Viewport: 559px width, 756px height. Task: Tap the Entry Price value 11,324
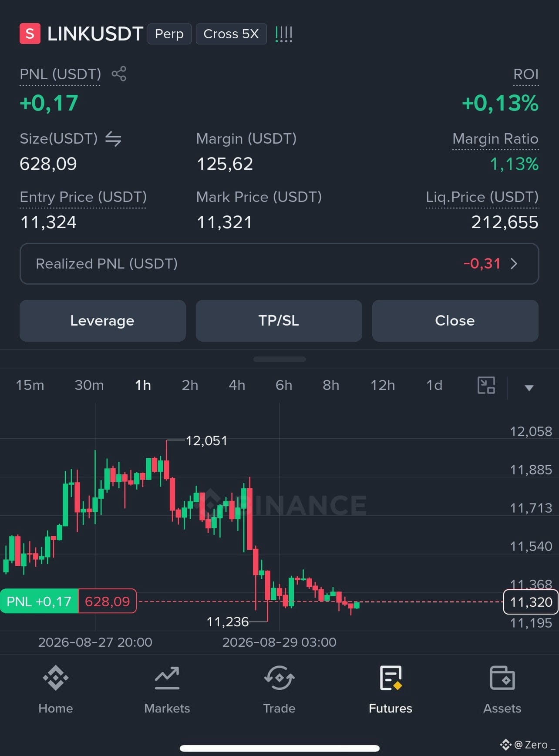point(48,222)
